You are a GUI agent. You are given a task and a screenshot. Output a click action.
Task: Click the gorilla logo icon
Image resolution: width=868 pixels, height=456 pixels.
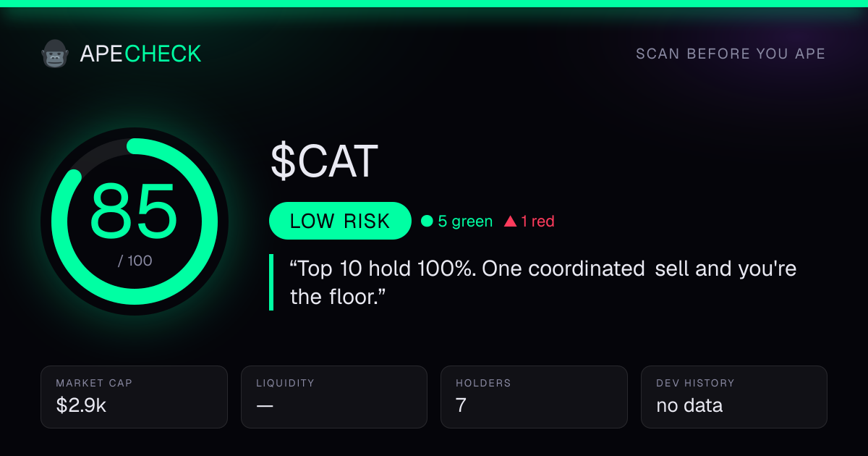(x=54, y=54)
